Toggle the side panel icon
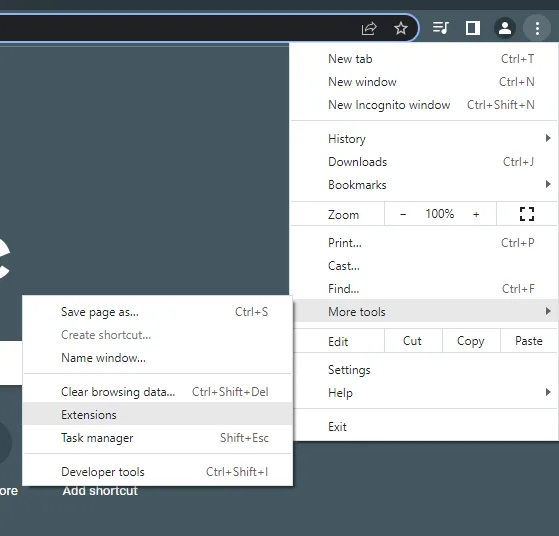Viewport: 559px width, 536px height. tap(473, 28)
